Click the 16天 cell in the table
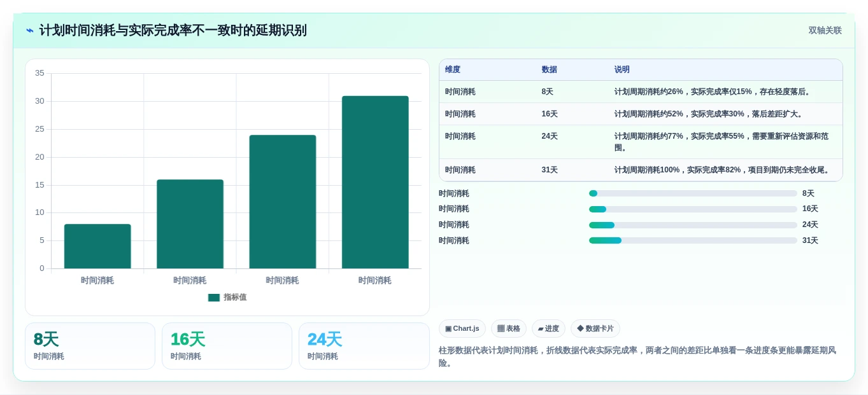Image resolution: width=868 pixels, height=395 pixels. pyautogui.click(x=550, y=114)
